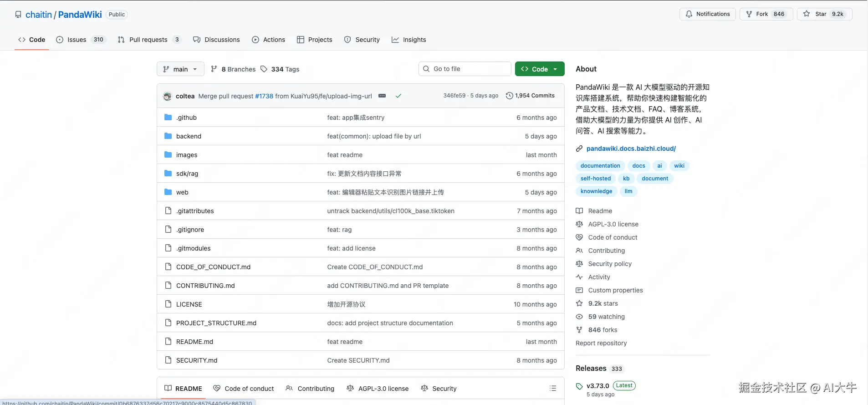Open the CONTRIBUTING.md file
Image resolution: width=868 pixels, height=405 pixels.
(x=205, y=286)
